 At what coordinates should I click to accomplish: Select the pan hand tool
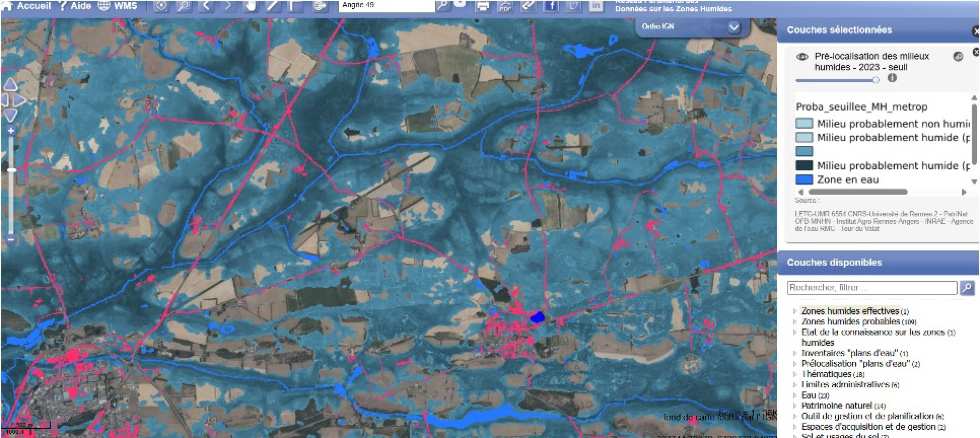(250, 6)
